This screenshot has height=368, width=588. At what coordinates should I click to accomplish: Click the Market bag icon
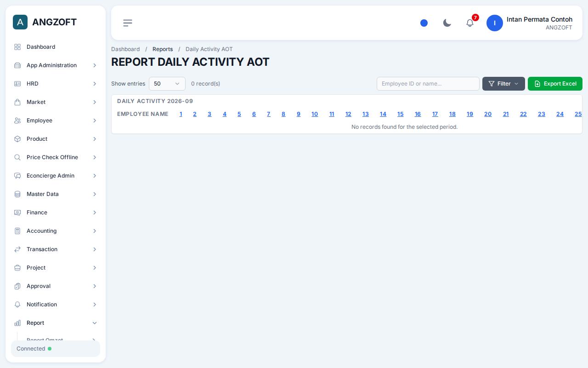pos(17,102)
